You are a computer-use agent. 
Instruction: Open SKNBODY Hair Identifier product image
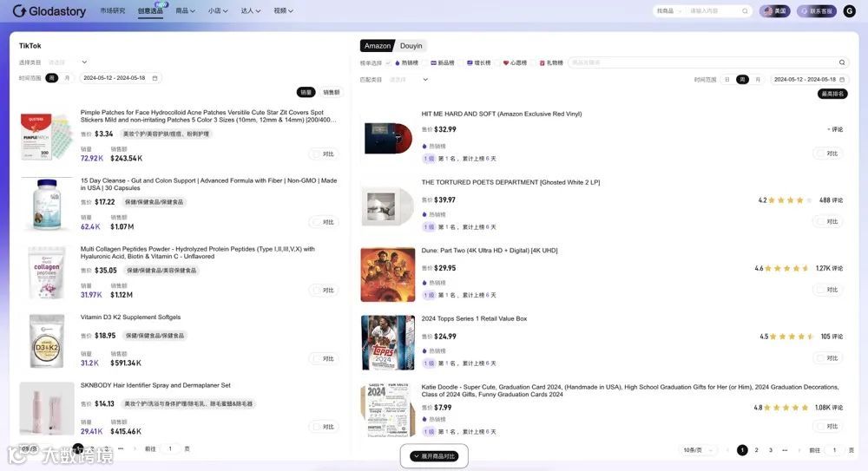47,409
